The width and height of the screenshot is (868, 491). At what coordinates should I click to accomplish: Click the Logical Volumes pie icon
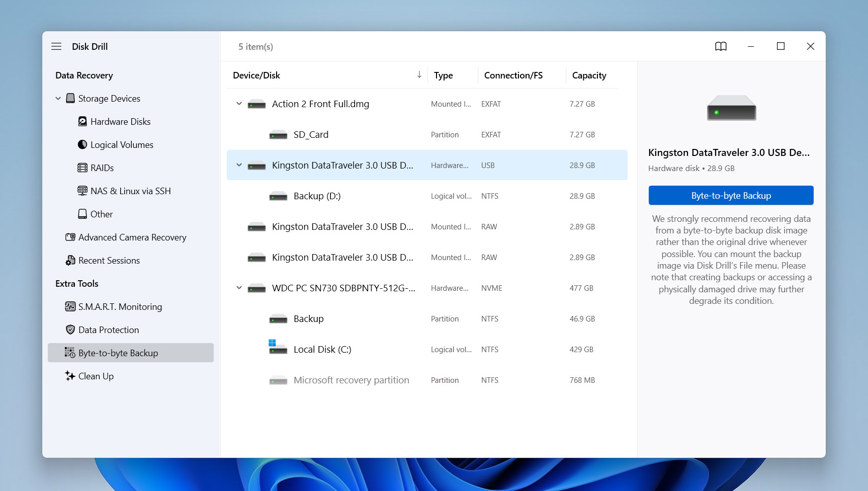click(82, 144)
